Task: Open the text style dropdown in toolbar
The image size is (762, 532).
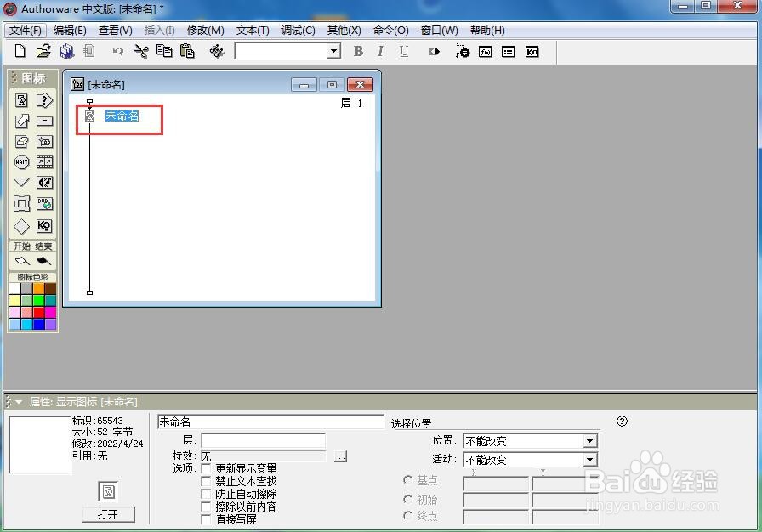Action: point(333,51)
